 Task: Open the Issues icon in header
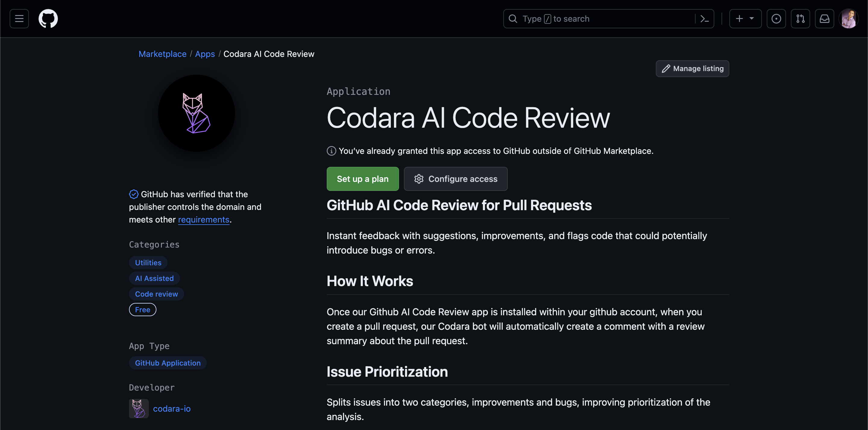(x=776, y=19)
